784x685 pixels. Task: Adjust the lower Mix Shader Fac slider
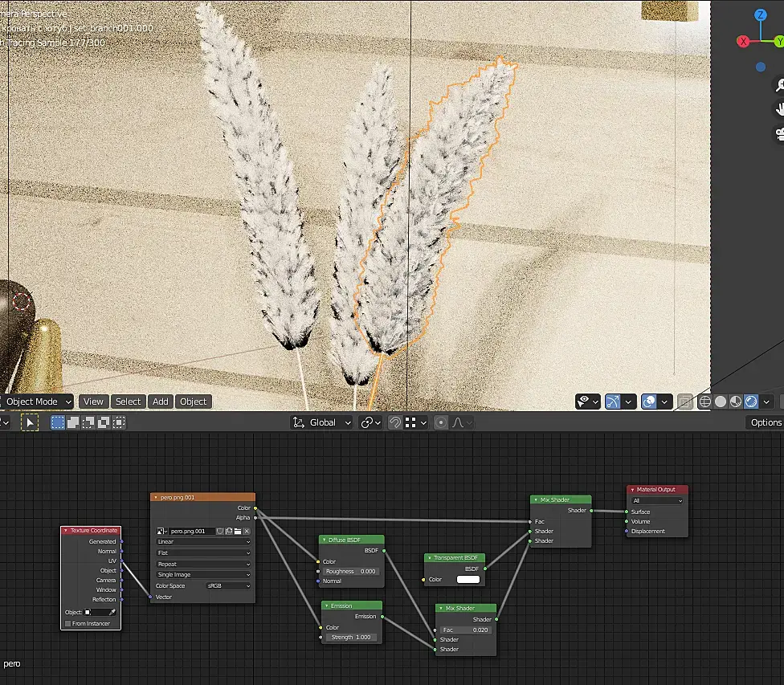466,630
